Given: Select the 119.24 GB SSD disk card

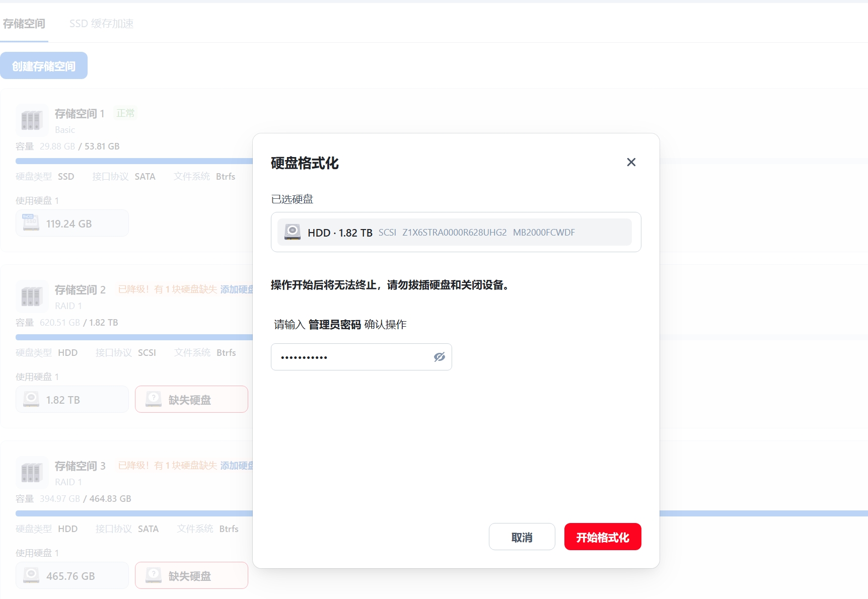Looking at the screenshot, I should click(x=72, y=223).
